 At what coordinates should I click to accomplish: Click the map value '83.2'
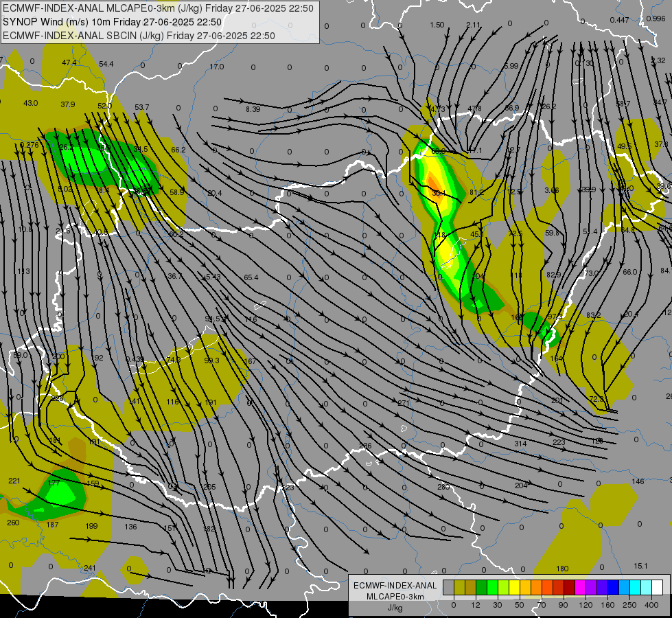(x=594, y=315)
